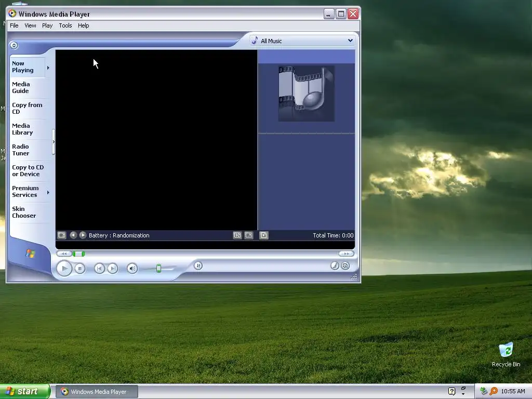This screenshot has height=399, width=532.
Task: Open the Play menu
Action: point(47,25)
